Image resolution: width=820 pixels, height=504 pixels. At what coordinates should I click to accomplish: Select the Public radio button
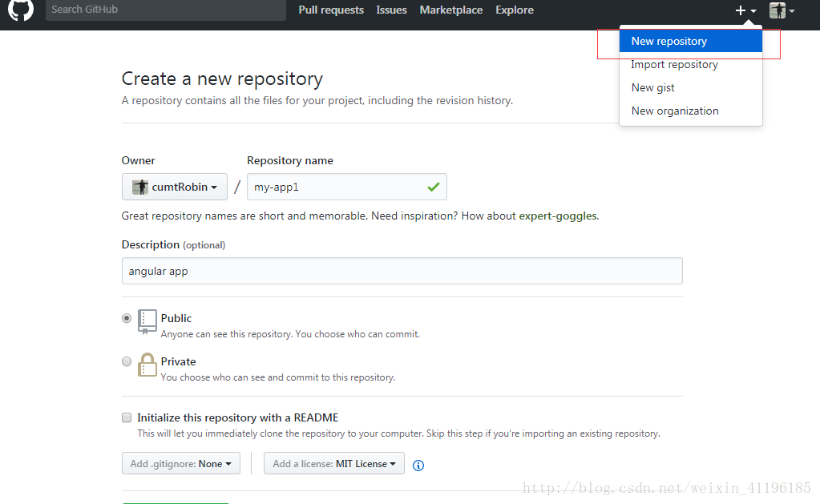[127, 318]
